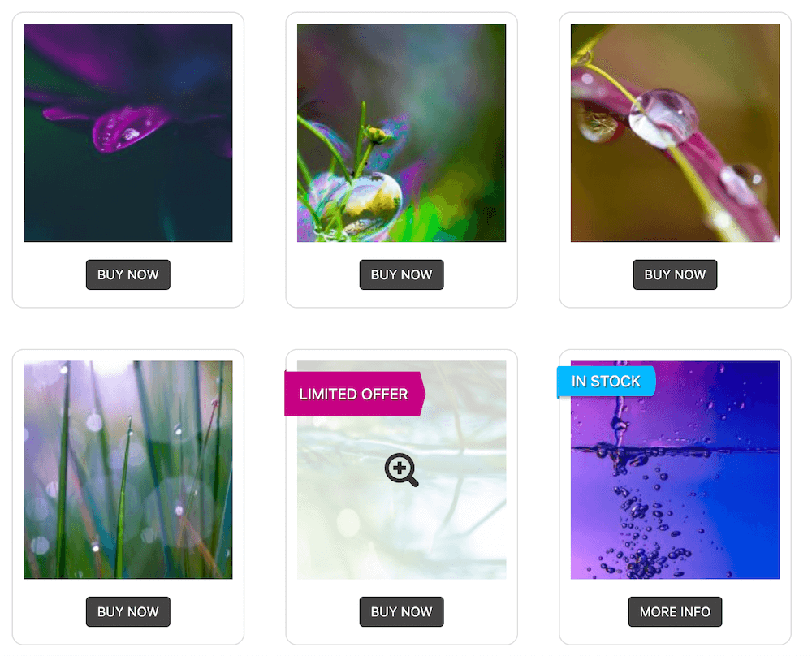Screen dimensions: 812x656
Task: Buy the purple petal droplet product
Action: point(128,274)
